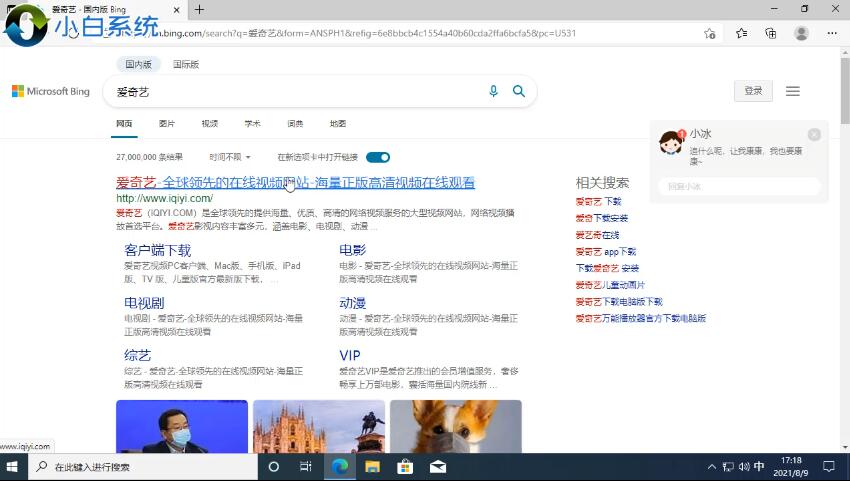Click the Microsoft Bing logo
The height and width of the screenshot is (481, 850).
tap(51, 91)
